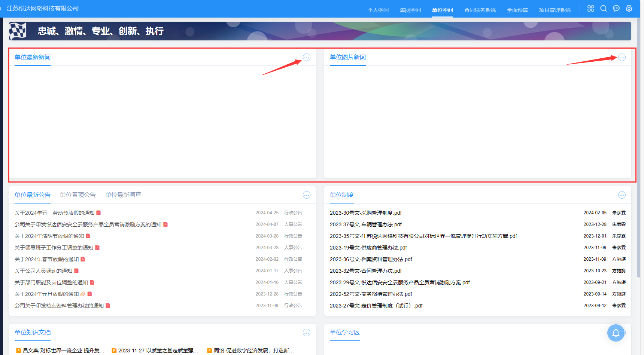Switch to 单位最新调查 tab
644x355 pixels.
click(x=123, y=195)
